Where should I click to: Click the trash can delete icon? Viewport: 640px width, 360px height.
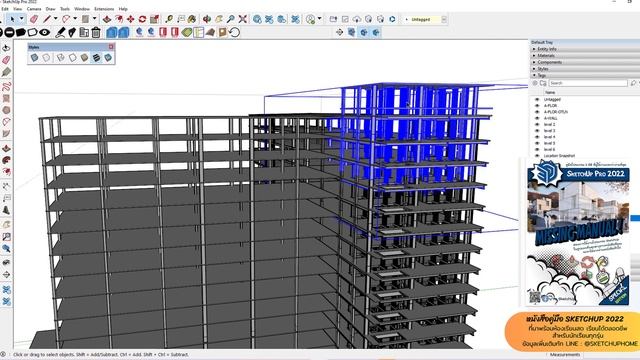96,33
